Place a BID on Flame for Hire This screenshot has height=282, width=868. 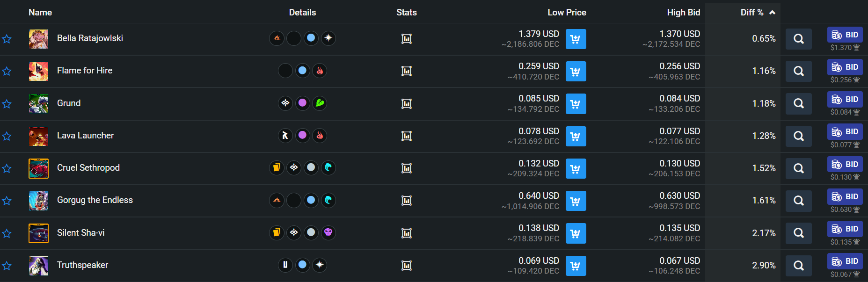click(x=845, y=67)
